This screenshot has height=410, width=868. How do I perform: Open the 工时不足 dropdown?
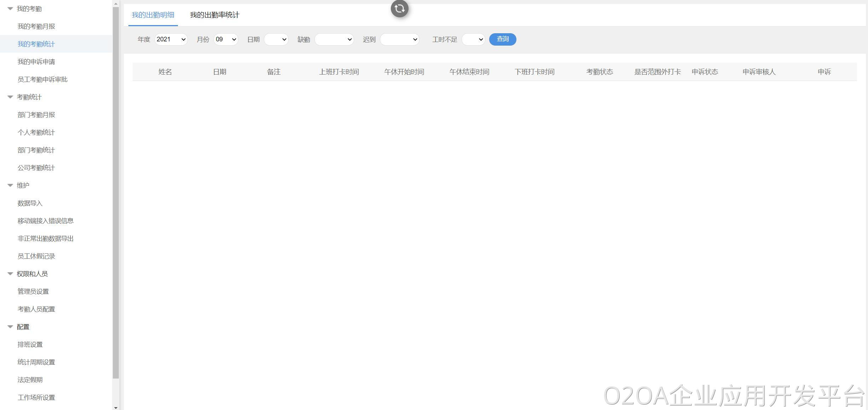click(473, 39)
